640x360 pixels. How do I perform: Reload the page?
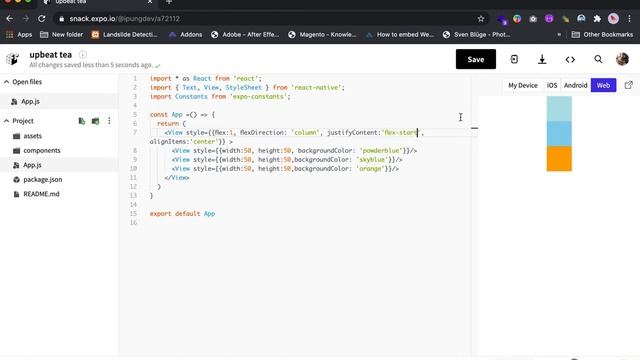point(42,19)
